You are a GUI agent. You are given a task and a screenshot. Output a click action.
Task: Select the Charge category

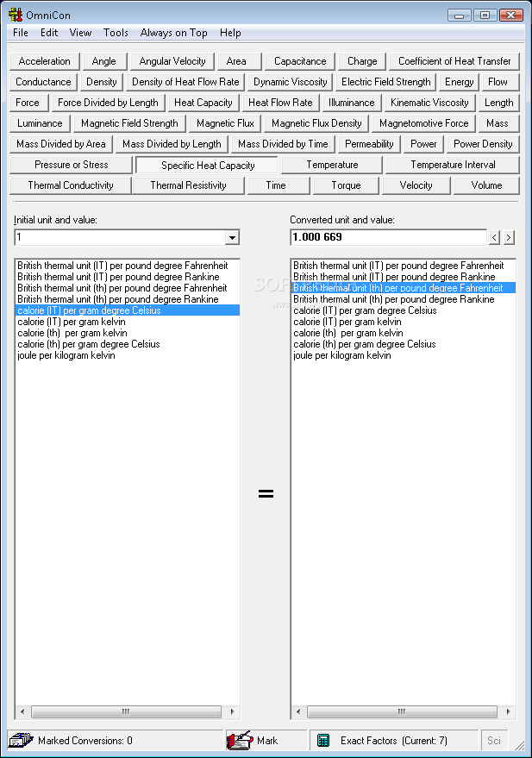coord(362,61)
